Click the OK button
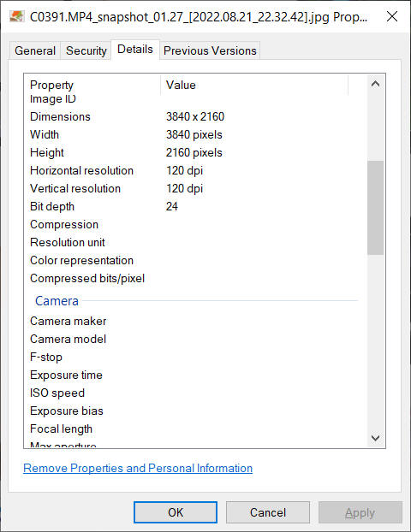Screen dimensions: 411x532 pos(176,512)
